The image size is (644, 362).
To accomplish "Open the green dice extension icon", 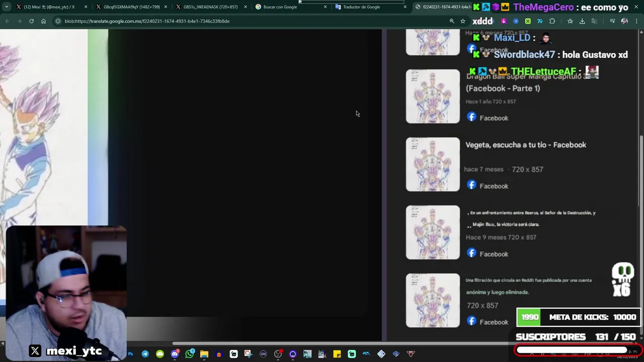I will 528,21.
